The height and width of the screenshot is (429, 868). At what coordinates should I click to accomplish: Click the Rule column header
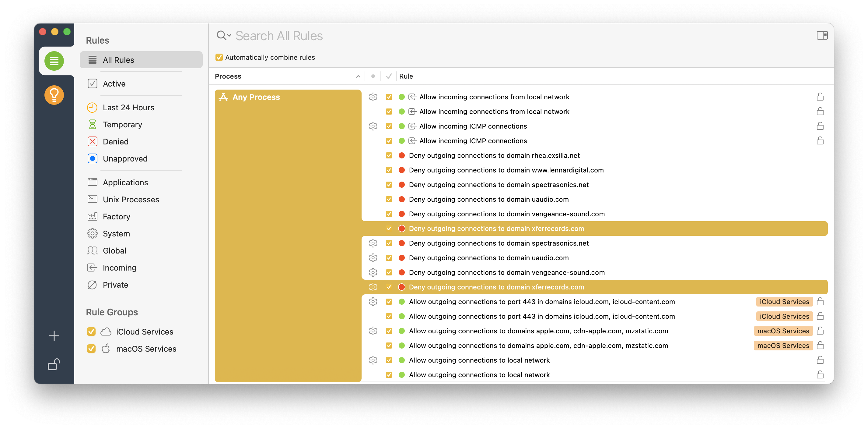pos(406,76)
